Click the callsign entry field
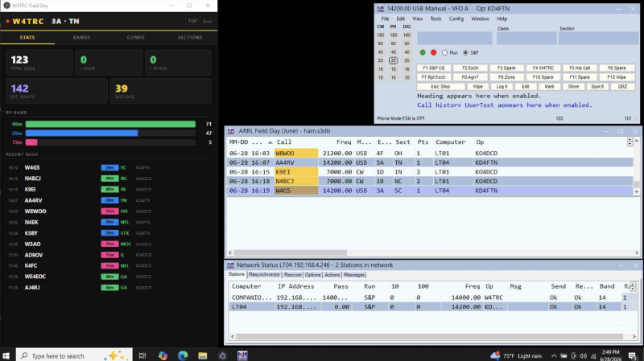 click(x=455, y=38)
